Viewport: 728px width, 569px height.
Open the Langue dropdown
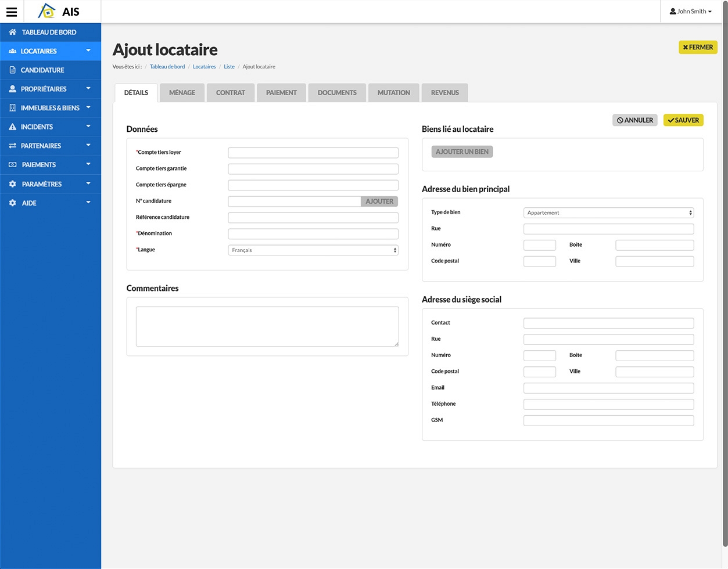[x=313, y=250]
